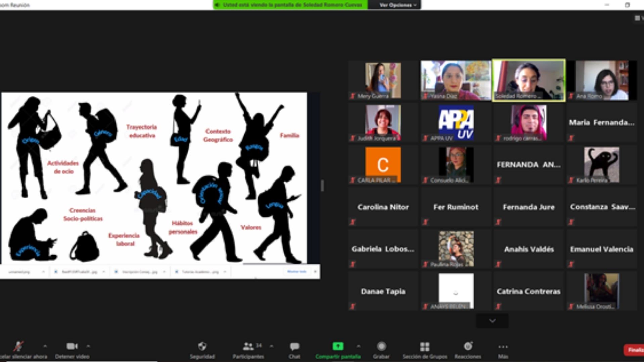Open the Chat panel

pos(294,346)
